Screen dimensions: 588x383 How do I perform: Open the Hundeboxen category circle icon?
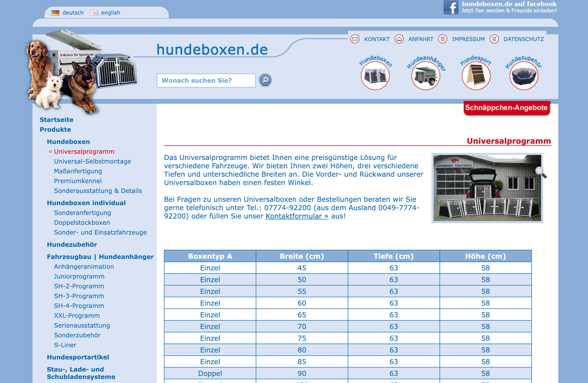coord(375,76)
